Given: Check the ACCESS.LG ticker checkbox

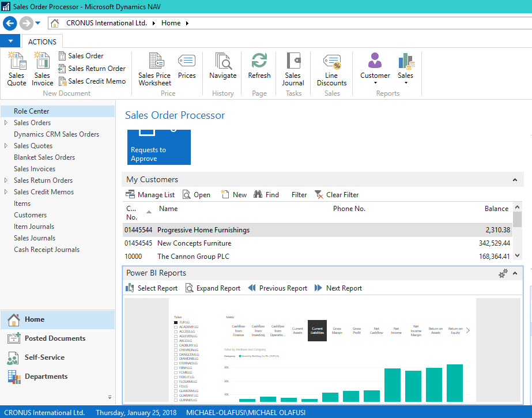Looking at the screenshot, I should pyautogui.click(x=176, y=332).
